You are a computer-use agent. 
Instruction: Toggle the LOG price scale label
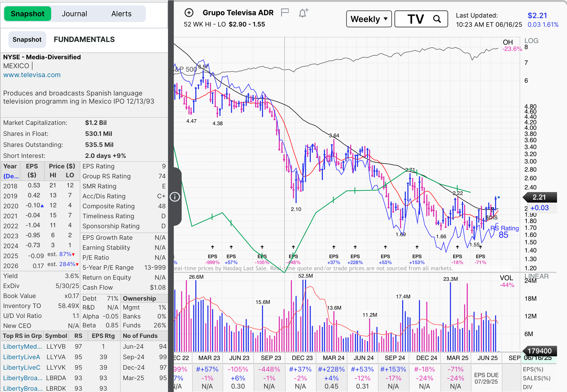coord(531,41)
